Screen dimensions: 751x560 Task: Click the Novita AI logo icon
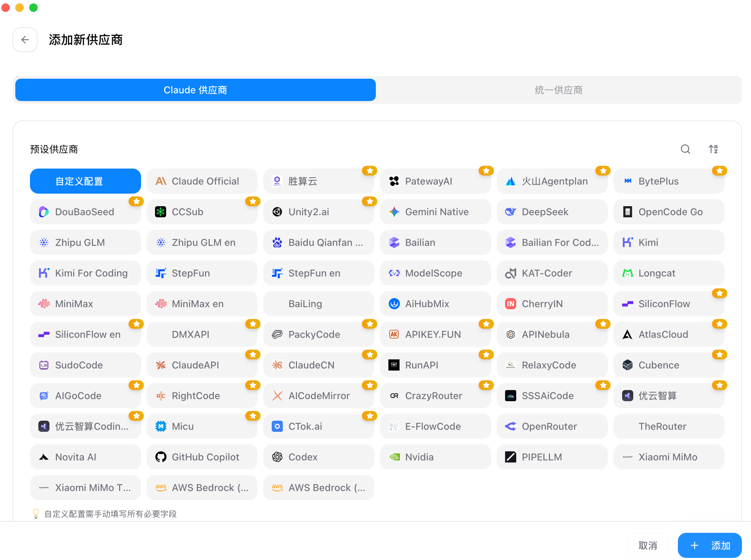[x=44, y=457]
